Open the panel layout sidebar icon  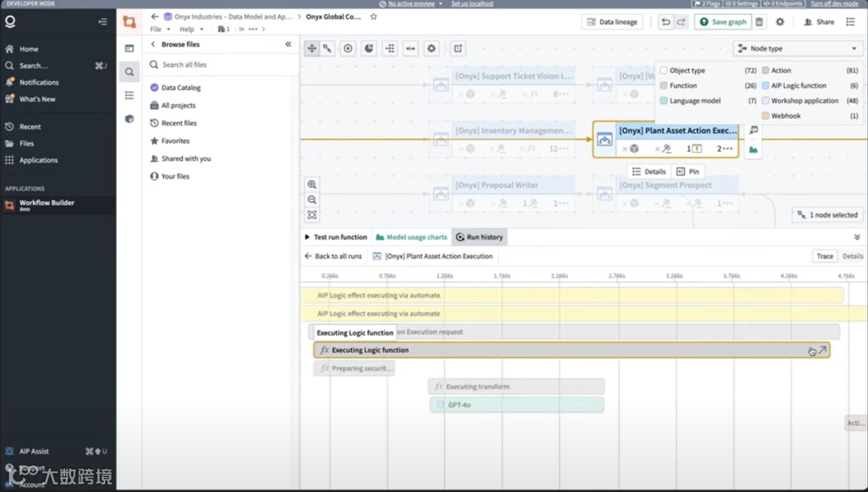point(129,49)
